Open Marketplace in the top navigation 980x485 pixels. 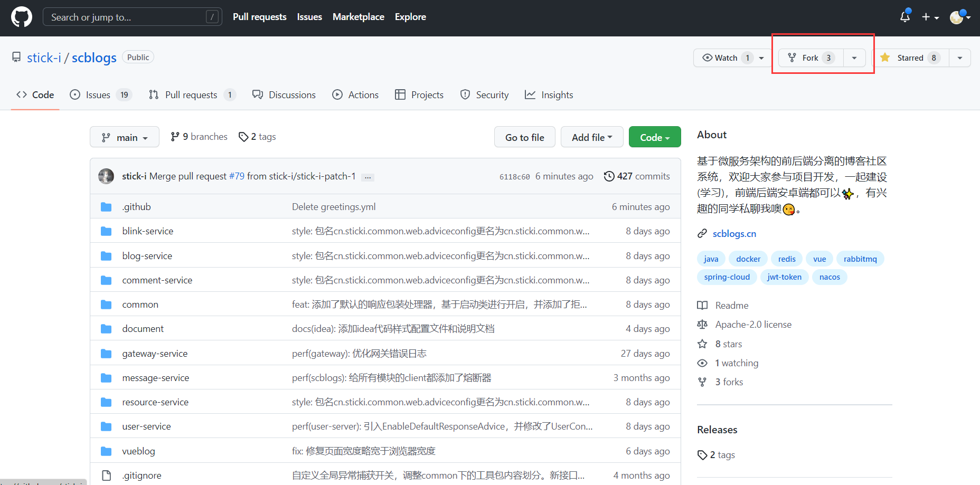pyautogui.click(x=359, y=17)
